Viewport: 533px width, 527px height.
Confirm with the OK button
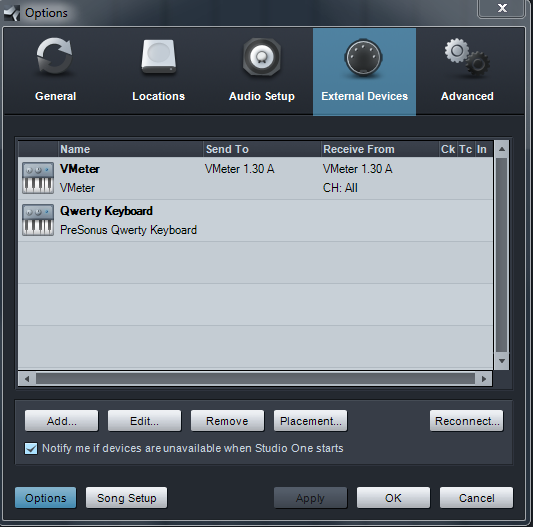point(393,498)
